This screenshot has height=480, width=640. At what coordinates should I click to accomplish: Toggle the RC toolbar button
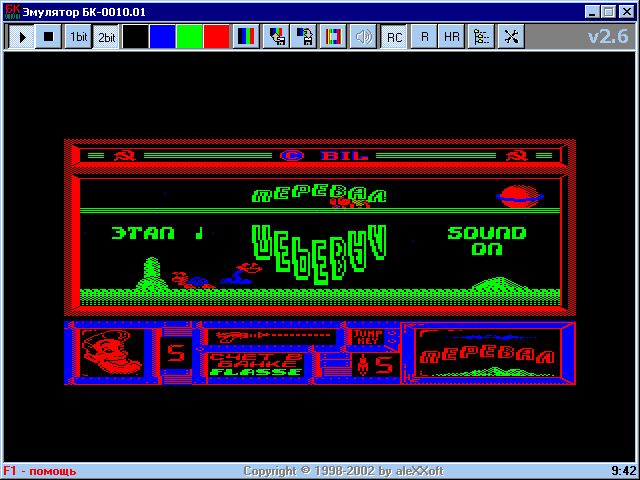coord(394,37)
